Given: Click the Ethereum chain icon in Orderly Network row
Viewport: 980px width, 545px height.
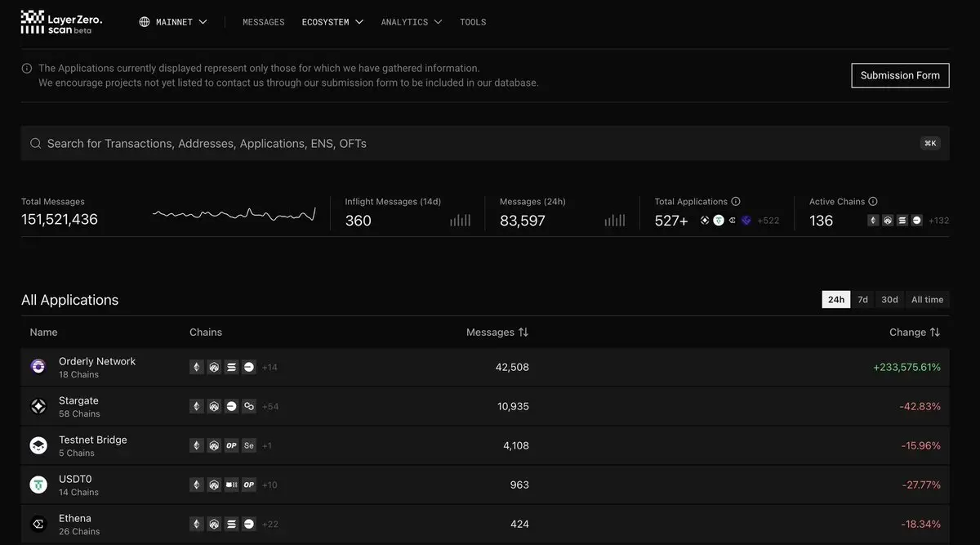Looking at the screenshot, I should (196, 368).
